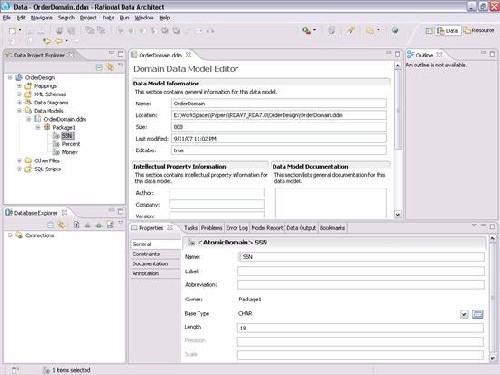Open the Navigate menu
The image size is (500, 375).
pyautogui.click(x=42, y=18)
